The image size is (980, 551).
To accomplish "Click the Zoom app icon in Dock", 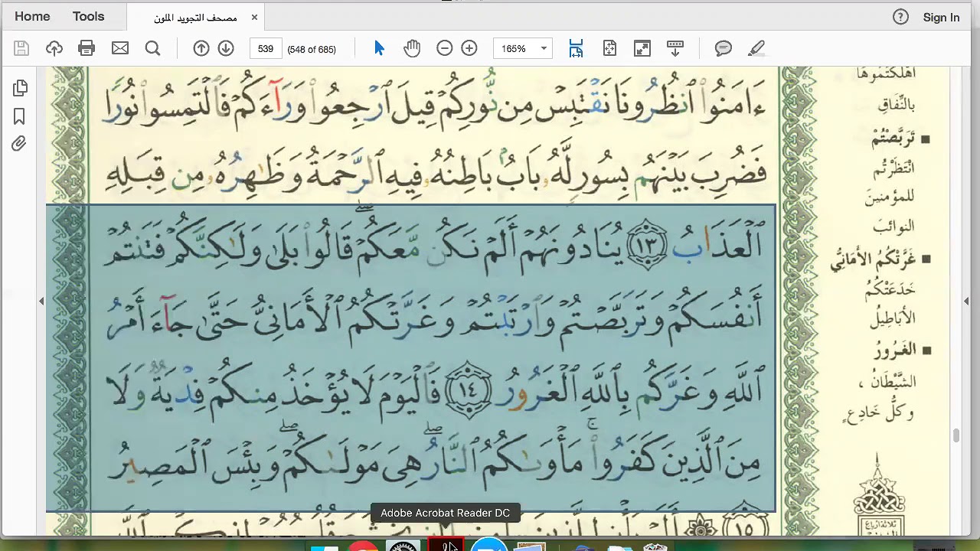I will click(488, 545).
